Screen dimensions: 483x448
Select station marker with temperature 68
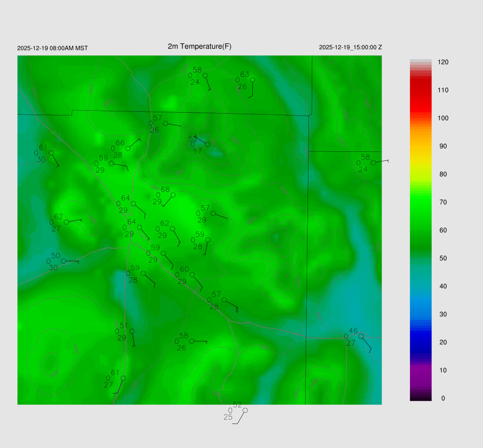173,195
